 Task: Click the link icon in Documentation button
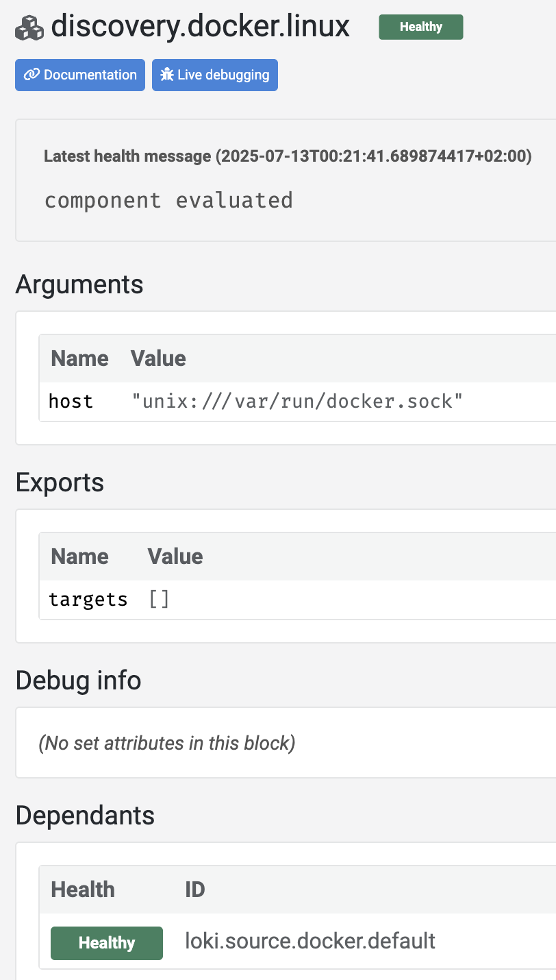pos(31,75)
